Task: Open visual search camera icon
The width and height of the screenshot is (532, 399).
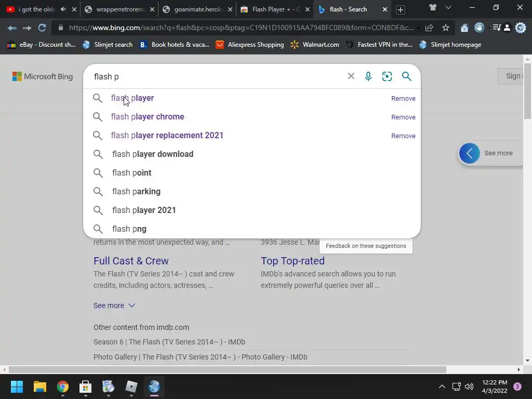Action: (x=387, y=76)
